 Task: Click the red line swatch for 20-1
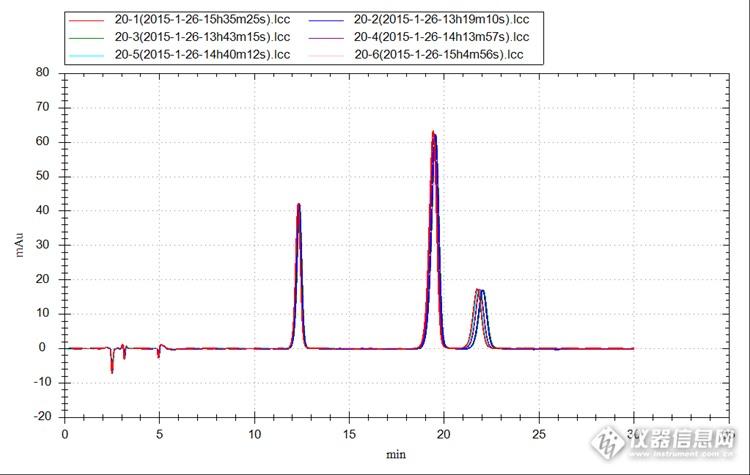coord(87,21)
